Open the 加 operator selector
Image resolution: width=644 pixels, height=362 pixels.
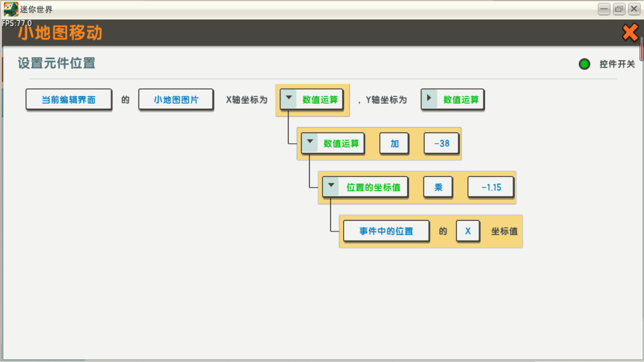(x=394, y=144)
